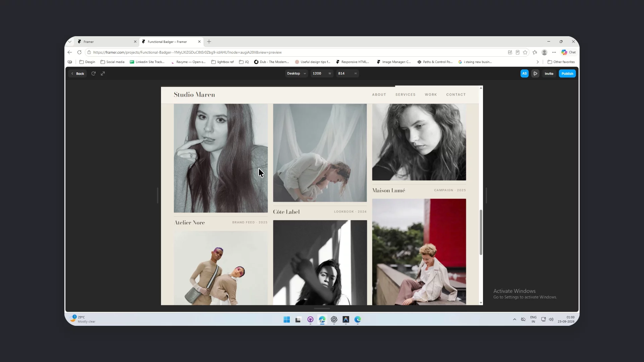Click the Invite button

[549, 73]
